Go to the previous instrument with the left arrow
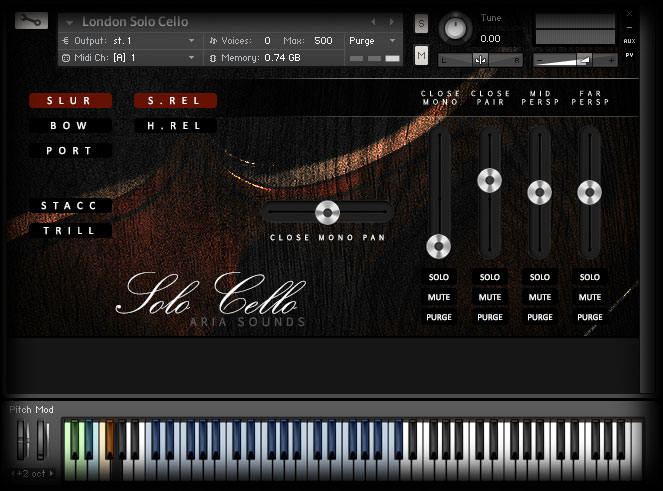 click(x=374, y=22)
